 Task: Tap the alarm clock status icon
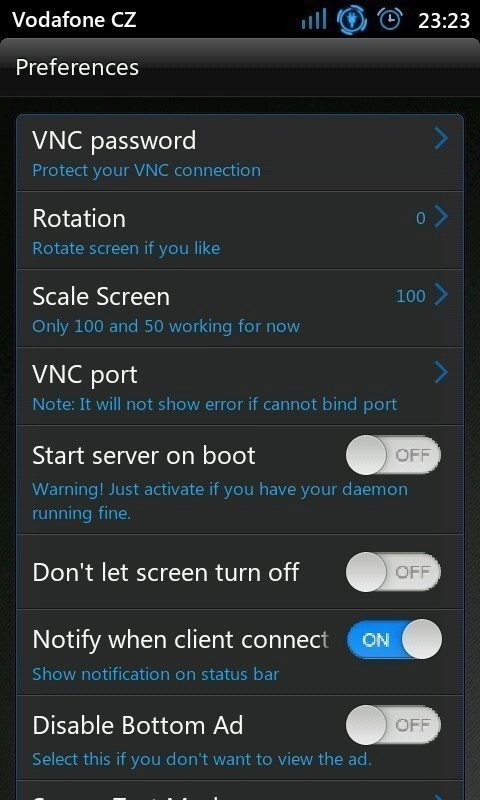click(x=390, y=19)
